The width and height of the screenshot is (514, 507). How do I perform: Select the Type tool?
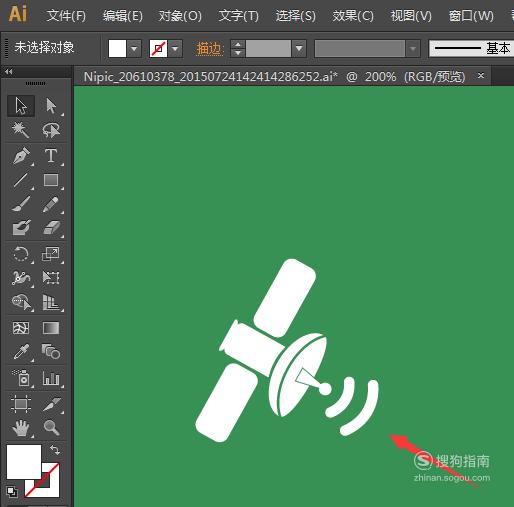pos(51,156)
